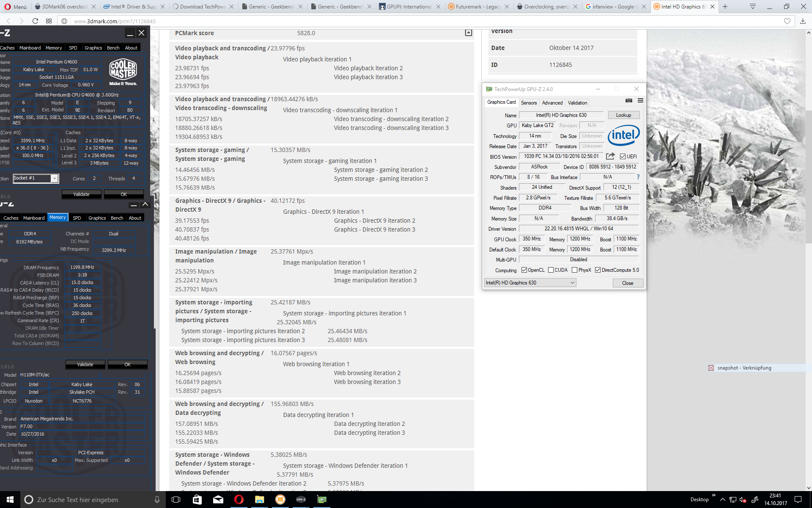
Task: Open Windows Start menu
Action: 10,500
